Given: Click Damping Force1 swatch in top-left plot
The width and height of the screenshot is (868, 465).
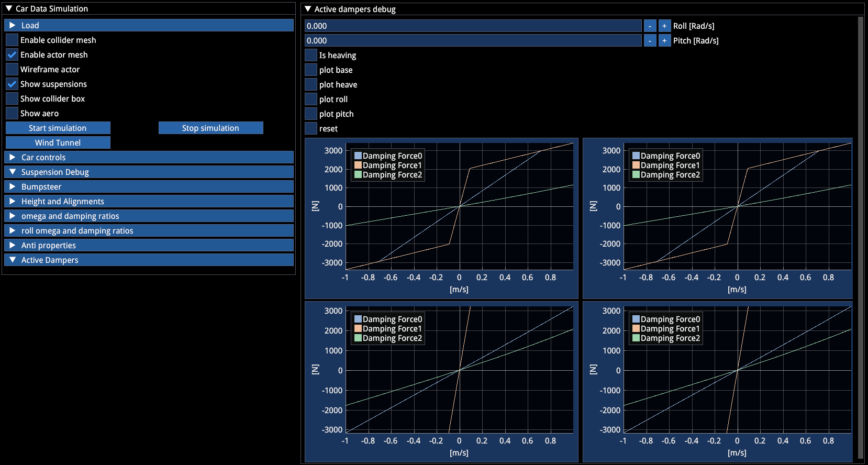Looking at the screenshot, I should (358, 165).
